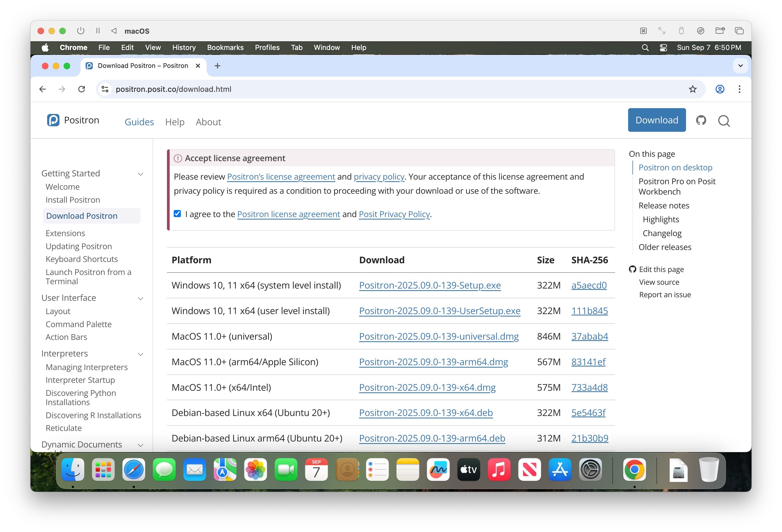Open a new tab with plus icon
This screenshot has height=532, width=782.
[x=217, y=66]
